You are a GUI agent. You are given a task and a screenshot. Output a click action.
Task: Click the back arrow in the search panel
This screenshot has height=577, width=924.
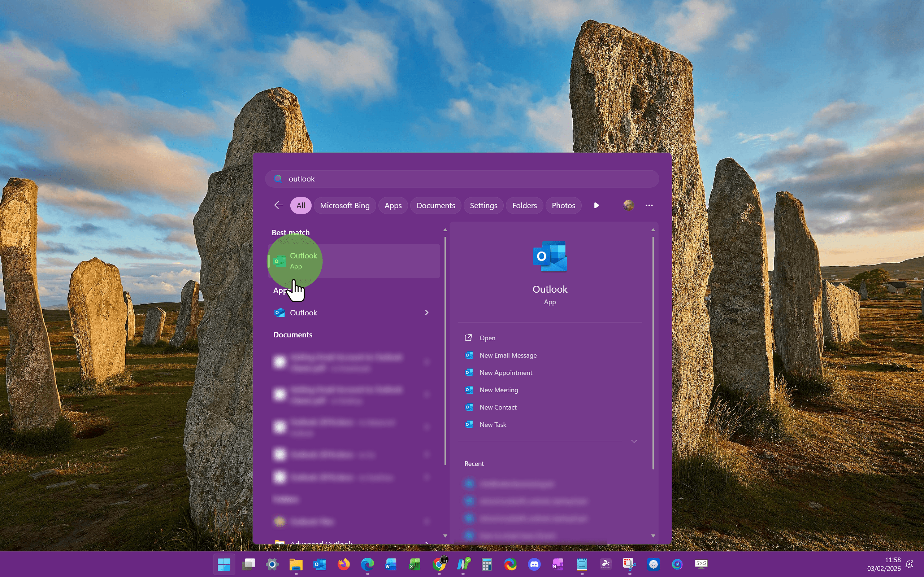pos(278,205)
